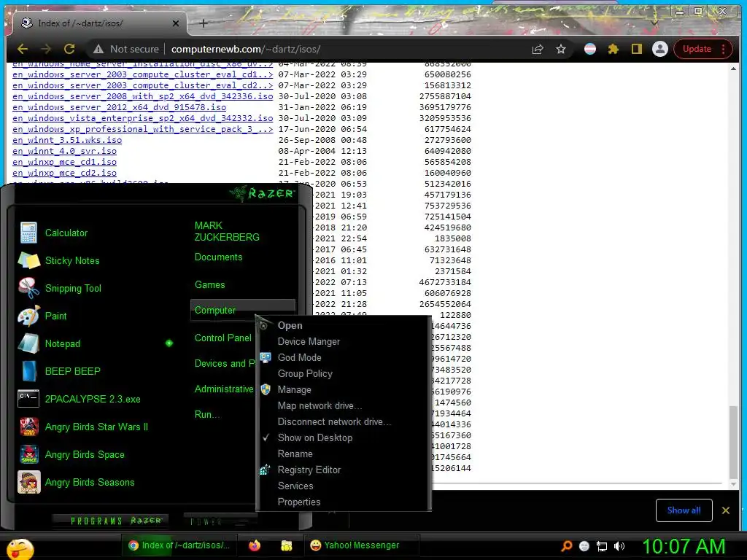
Task: Open en_windows_server_2012_x64_dvd_915478.iso link
Action: pyautogui.click(x=119, y=107)
